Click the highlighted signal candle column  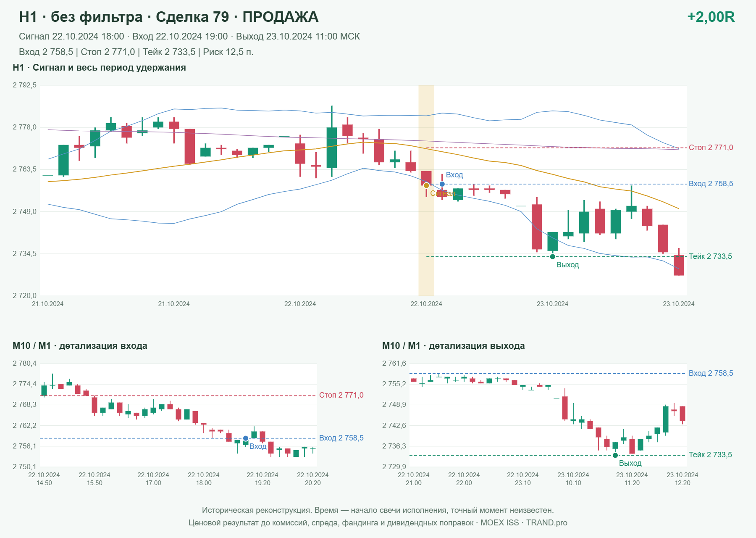pyautogui.click(x=426, y=190)
